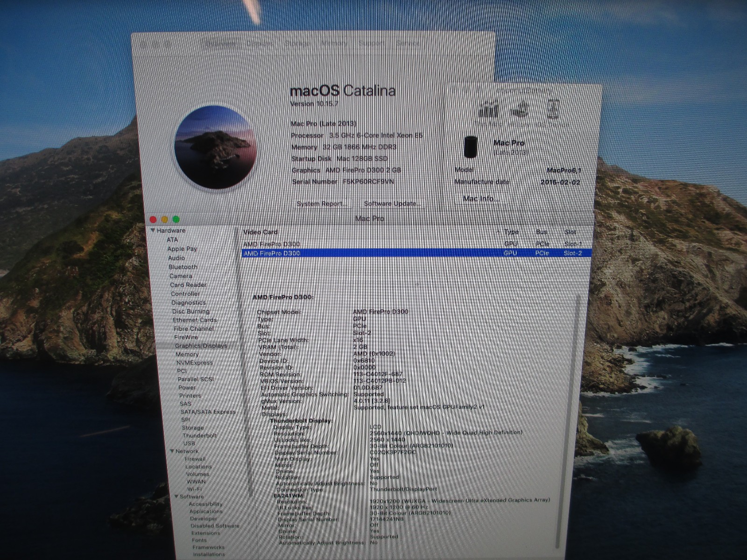The width and height of the screenshot is (747, 560).
Task: Select Fibre Channel in the sidebar
Action: click(194, 329)
